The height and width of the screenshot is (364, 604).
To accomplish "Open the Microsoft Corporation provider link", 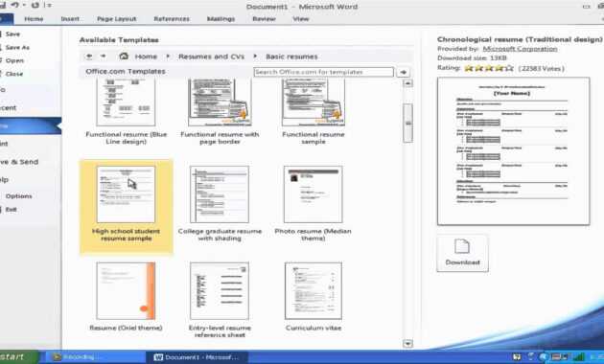I will 520,49.
